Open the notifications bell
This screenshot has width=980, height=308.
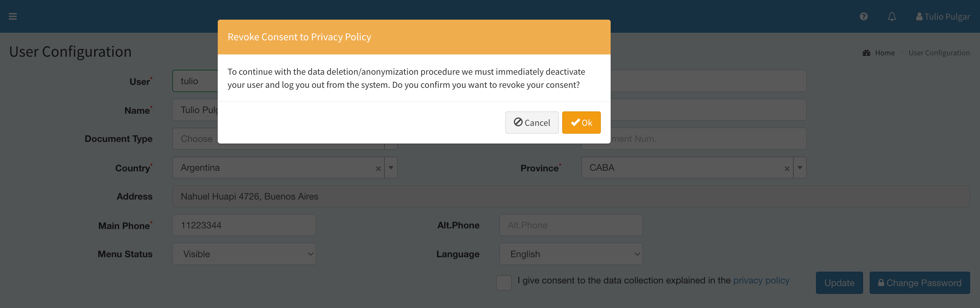[x=892, y=16]
